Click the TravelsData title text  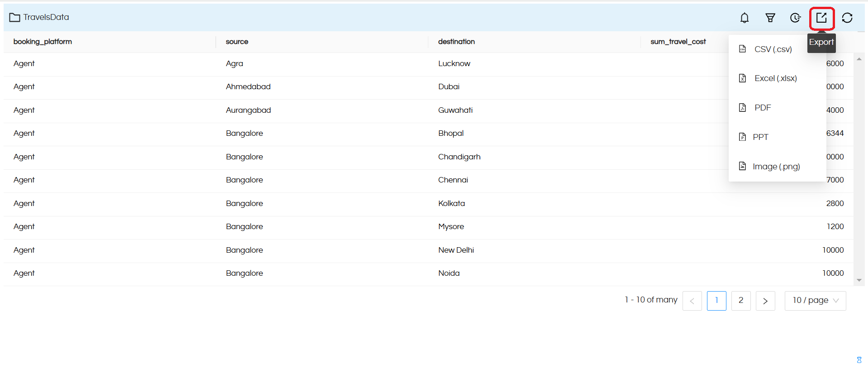point(46,17)
